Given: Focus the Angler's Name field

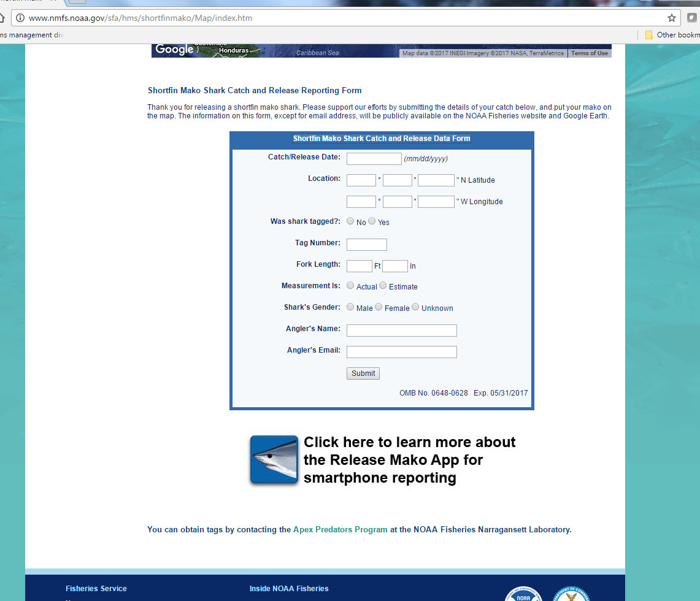Looking at the screenshot, I should click(x=402, y=330).
